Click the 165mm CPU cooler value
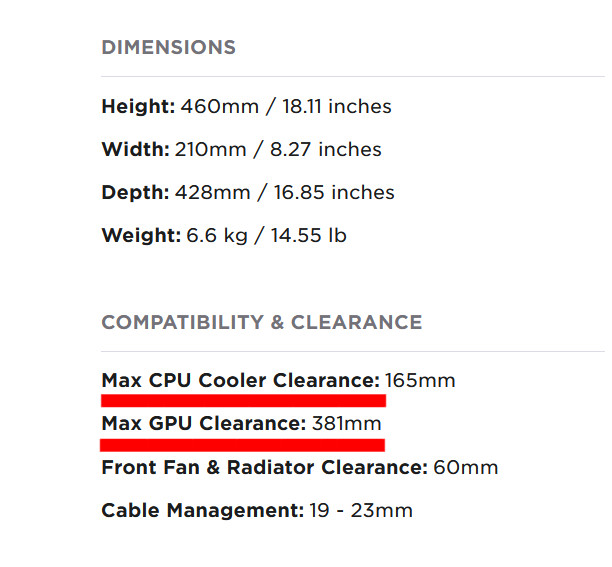Image resolution: width=612 pixels, height=567 pixels. click(420, 380)
